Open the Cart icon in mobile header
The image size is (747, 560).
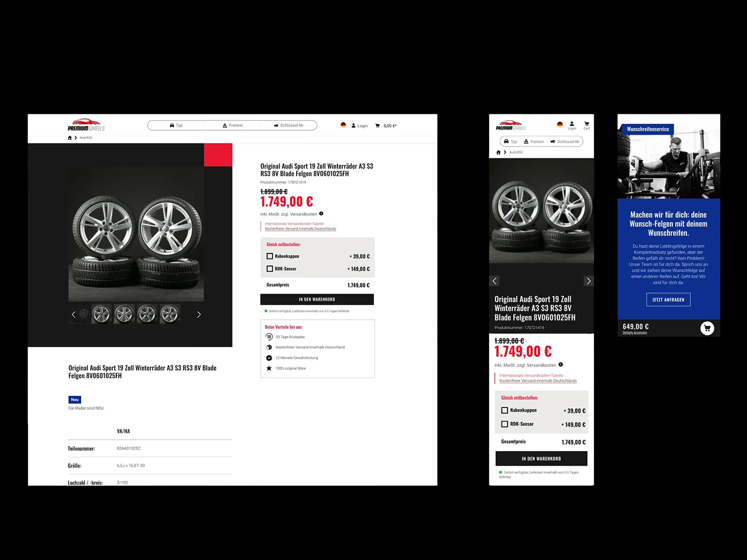587,126
